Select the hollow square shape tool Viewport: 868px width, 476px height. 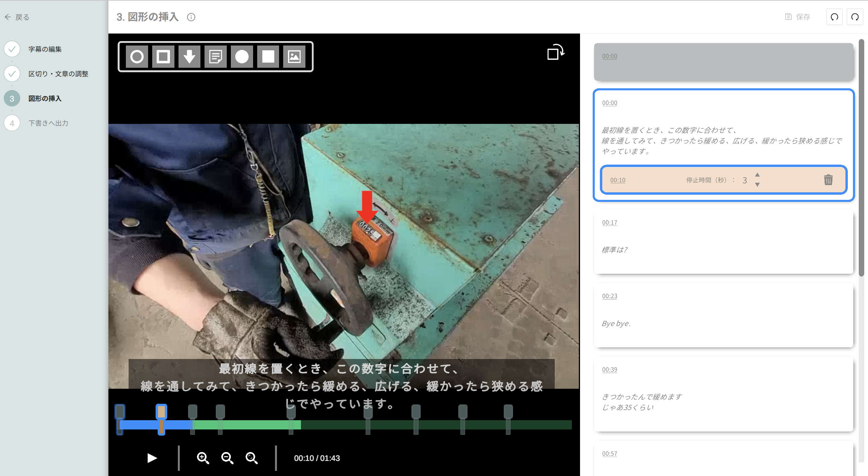click(x=163, y=56)
